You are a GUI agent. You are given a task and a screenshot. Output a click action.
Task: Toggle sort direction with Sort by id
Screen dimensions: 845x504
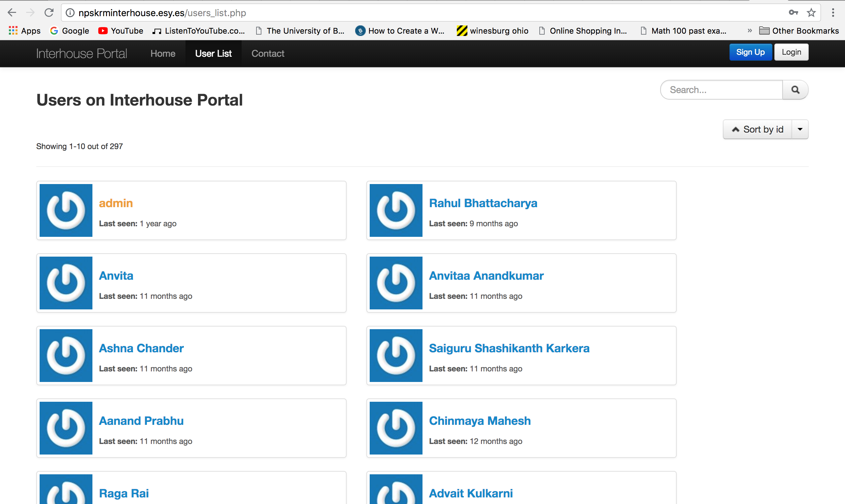757,129
